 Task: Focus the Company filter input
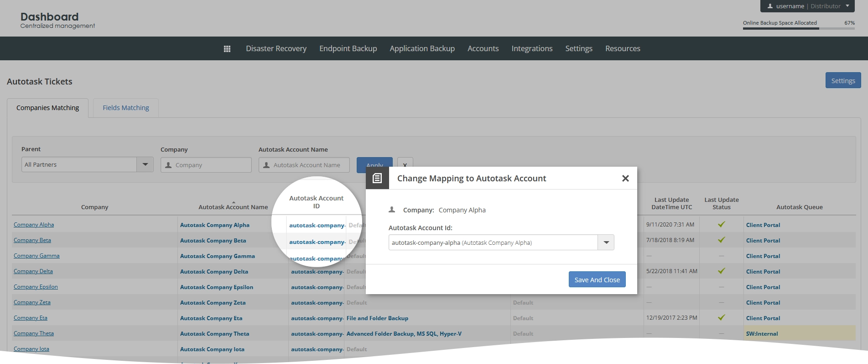tap(206, 165)
